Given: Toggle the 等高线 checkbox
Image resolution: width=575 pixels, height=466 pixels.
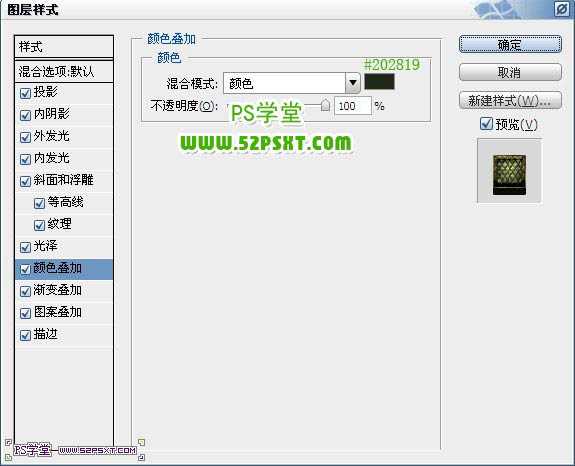Looking at the screenshot, I should click(39, 203).
